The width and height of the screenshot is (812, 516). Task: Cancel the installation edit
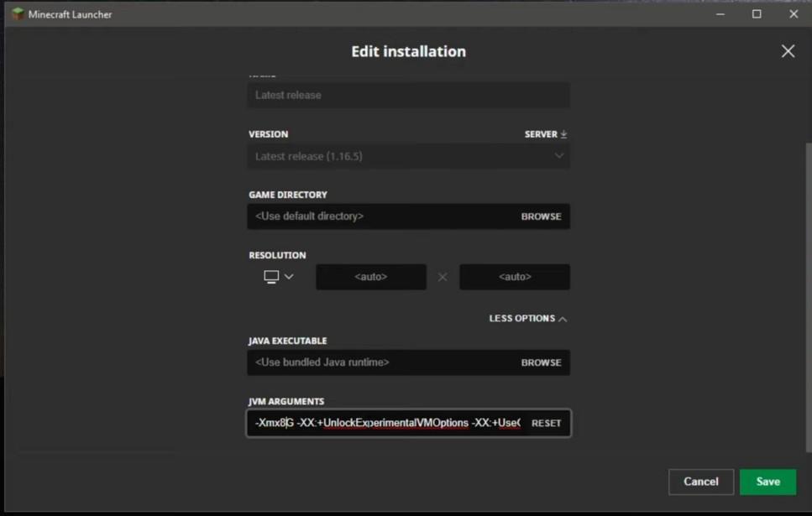click(700, 482)
